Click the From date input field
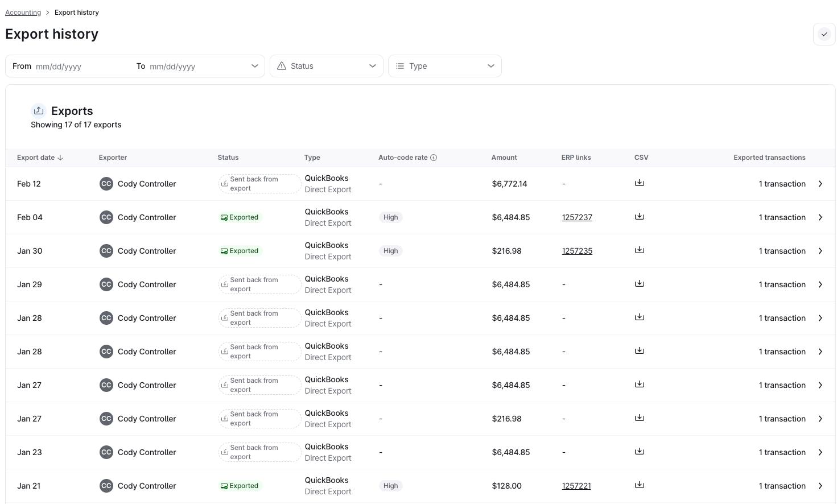The width and height of the screenshot is (837, 504). pyautogui.click(x=80, y=67)
